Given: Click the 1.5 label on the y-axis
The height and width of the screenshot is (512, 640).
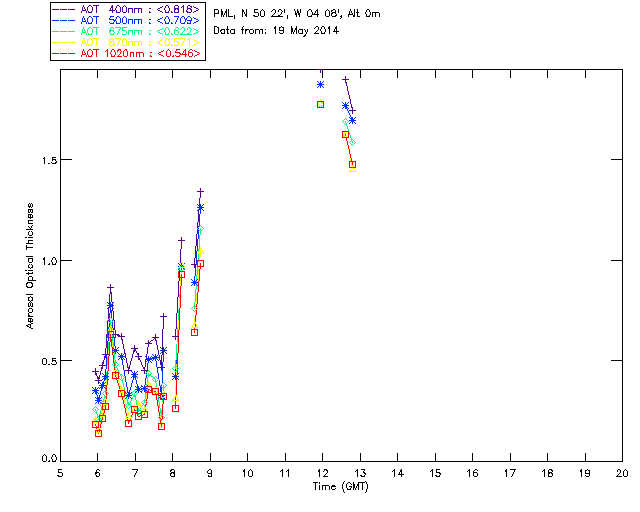Looking at the screenshot, I should [49, 160].
